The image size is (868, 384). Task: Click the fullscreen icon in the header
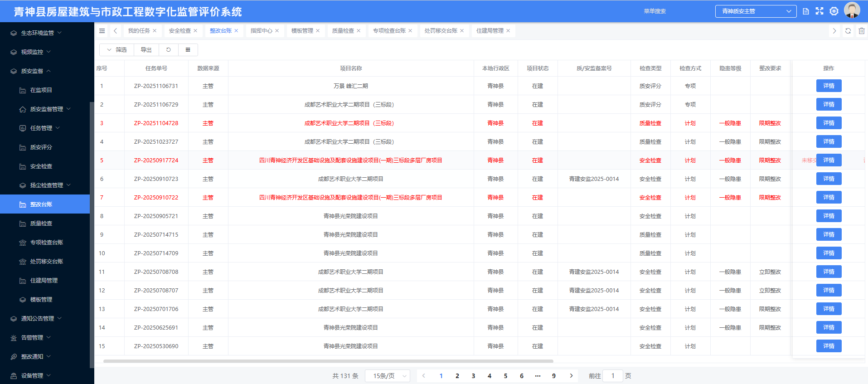click(x=820, y=11)
